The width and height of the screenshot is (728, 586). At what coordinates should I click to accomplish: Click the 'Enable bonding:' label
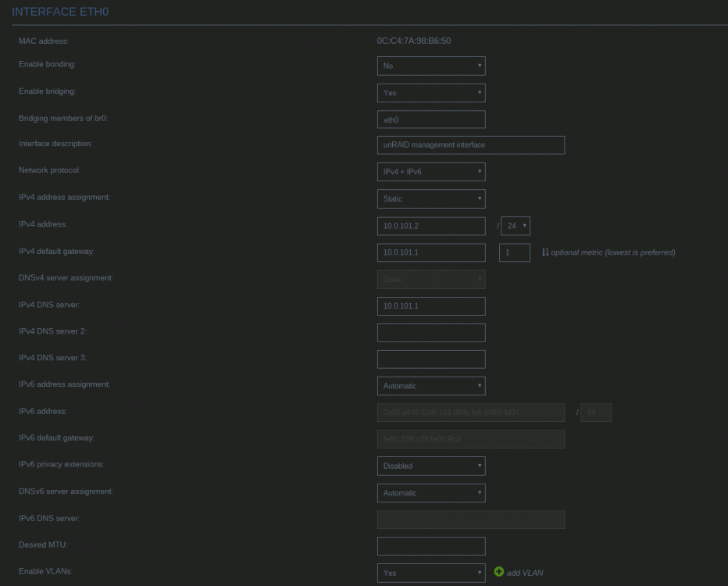click(48, 64)
